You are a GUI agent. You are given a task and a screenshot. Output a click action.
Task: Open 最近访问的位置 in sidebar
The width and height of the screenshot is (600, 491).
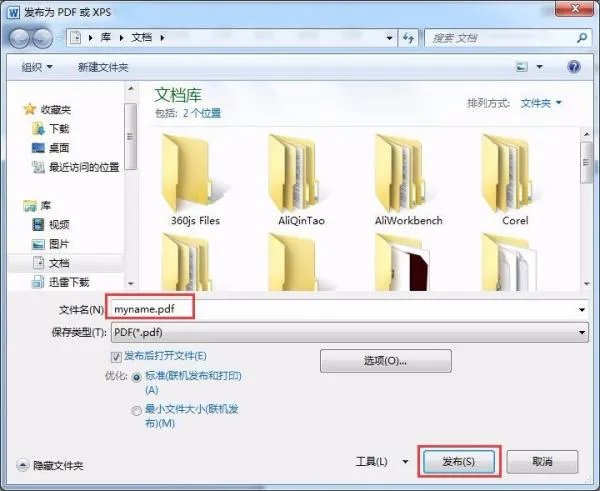click(76, 167)
